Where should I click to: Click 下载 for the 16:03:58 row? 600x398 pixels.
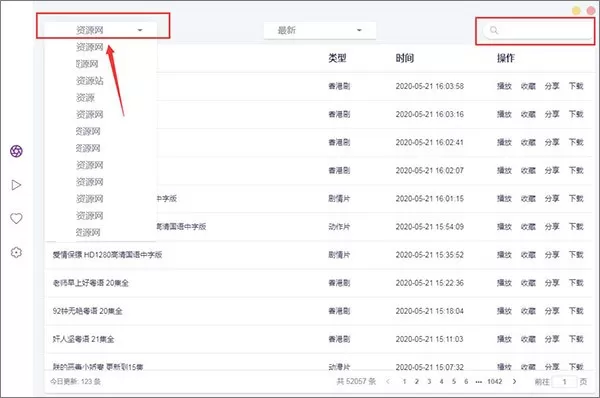pyautogui.click(x=576, y=86)
